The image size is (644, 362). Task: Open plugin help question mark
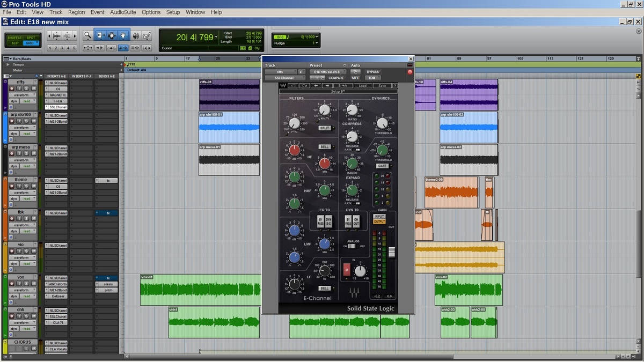[x=394, y=85]
